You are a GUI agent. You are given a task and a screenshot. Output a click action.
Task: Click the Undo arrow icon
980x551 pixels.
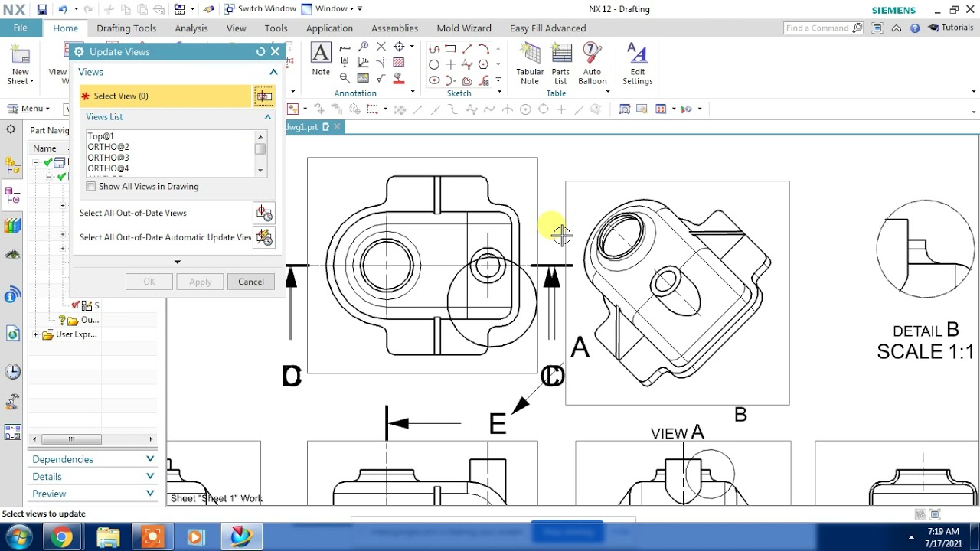(x=63, y=9)
